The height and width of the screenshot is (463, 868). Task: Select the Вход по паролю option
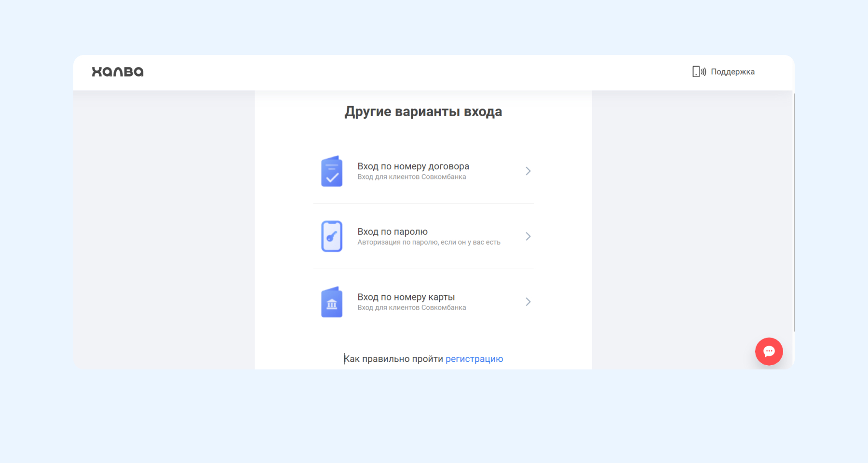393,231
